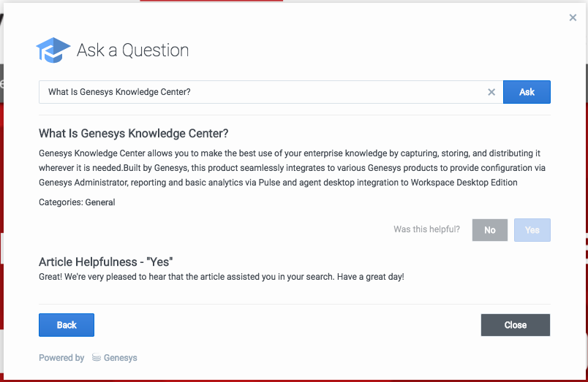Close the dialog with the top-right X icon
The image size is (588, 382).
(x=573, y=18)
